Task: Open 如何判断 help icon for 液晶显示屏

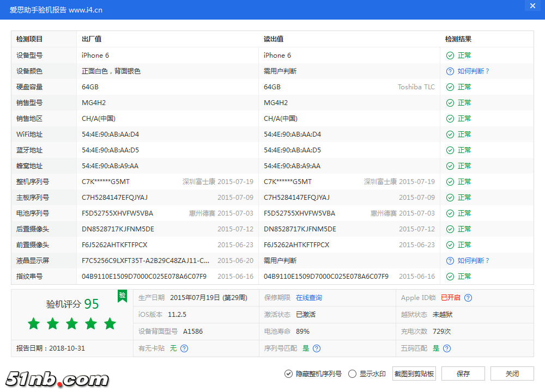Action: pyautogui.click(x=450, y=260)
